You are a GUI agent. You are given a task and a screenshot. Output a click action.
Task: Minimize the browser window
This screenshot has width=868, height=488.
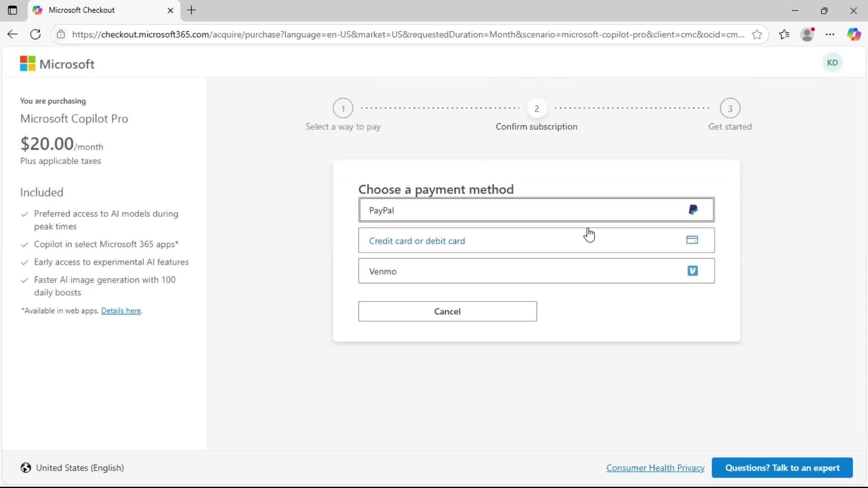click(x=795, y=10)
